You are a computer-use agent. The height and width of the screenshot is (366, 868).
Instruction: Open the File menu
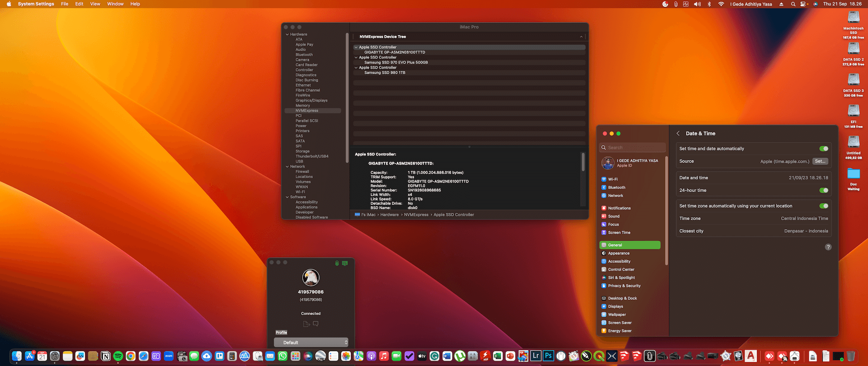65,4
